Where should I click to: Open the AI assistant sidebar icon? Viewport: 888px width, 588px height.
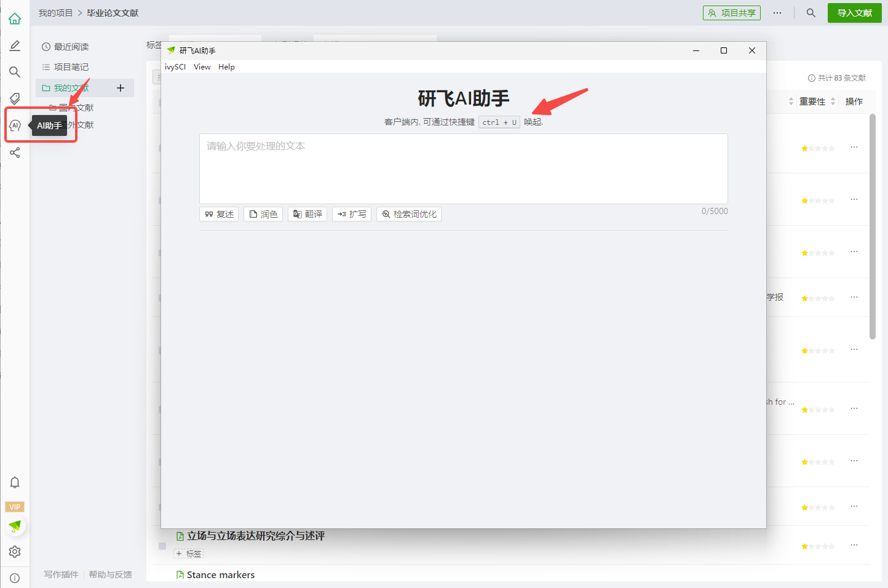click(15, 125)
